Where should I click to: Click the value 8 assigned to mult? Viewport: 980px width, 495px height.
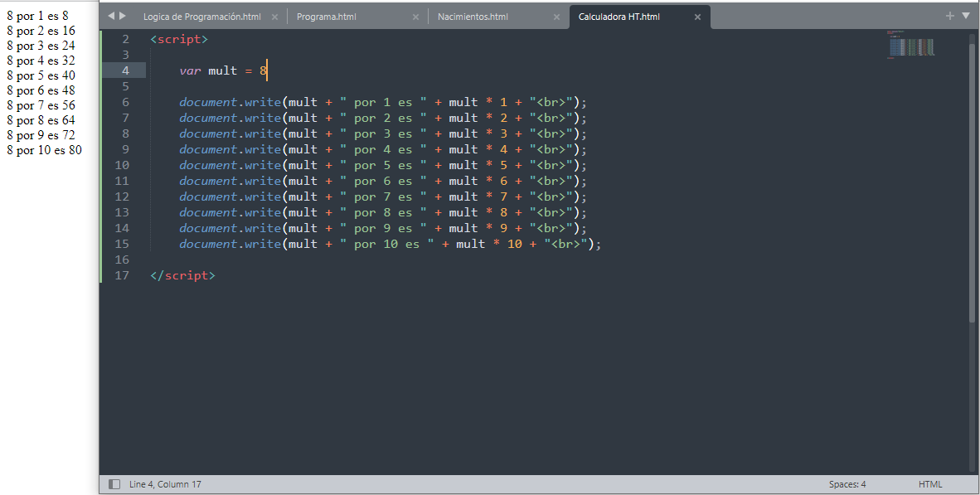click(x=263, y=70)
